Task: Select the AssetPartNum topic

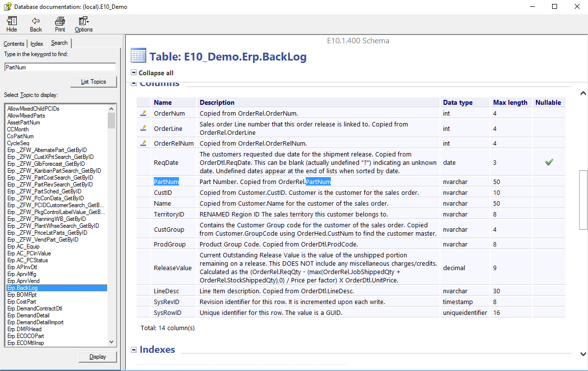Action: click(24, 123)
